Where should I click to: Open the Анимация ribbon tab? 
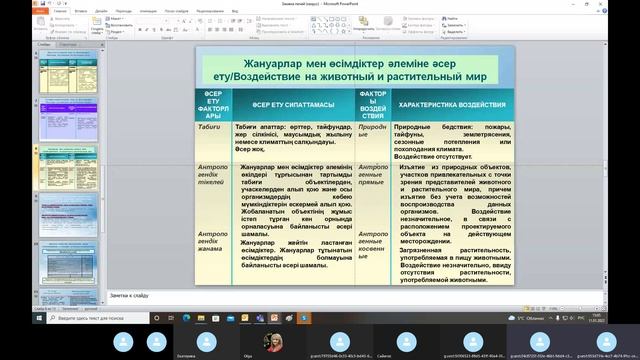tap(148, 11)
